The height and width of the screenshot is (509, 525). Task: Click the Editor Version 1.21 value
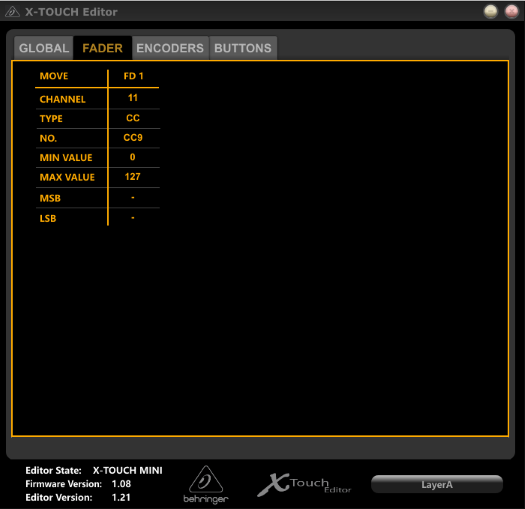click(x=121, y=497)
